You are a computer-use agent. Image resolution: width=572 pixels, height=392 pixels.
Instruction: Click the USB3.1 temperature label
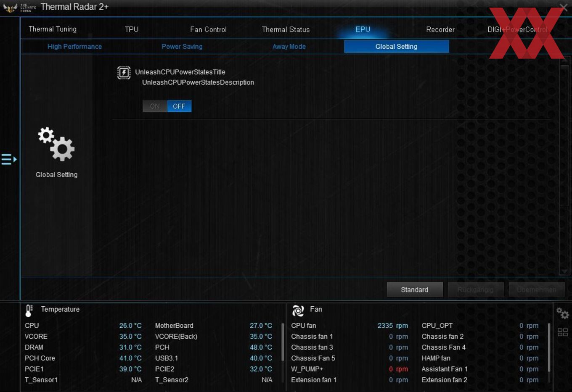[167, 358]
